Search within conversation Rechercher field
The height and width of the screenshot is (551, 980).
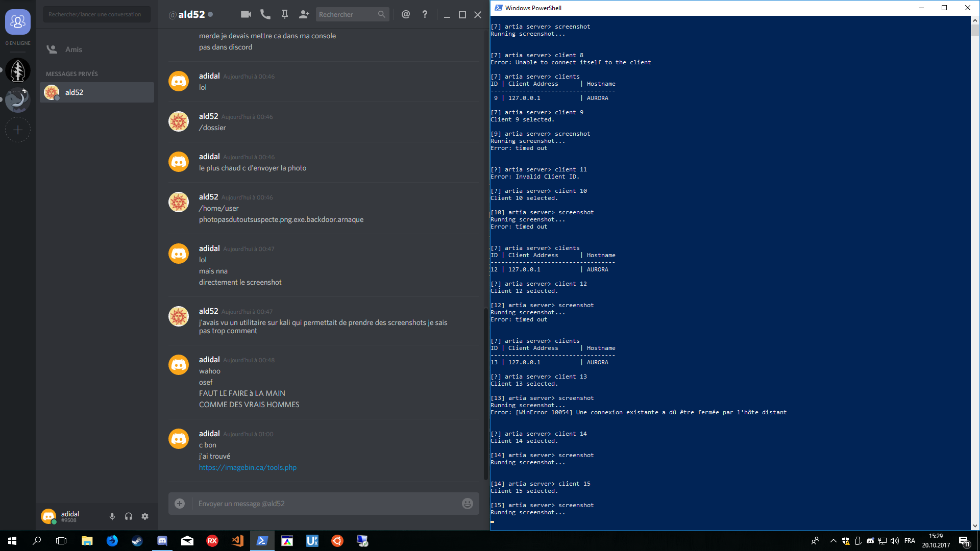pos(352,14)
